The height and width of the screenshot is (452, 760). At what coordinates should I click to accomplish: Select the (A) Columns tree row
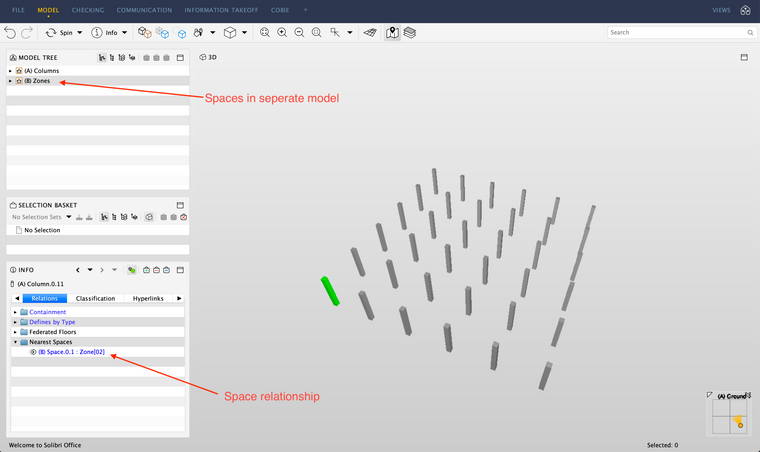(97, 71)
